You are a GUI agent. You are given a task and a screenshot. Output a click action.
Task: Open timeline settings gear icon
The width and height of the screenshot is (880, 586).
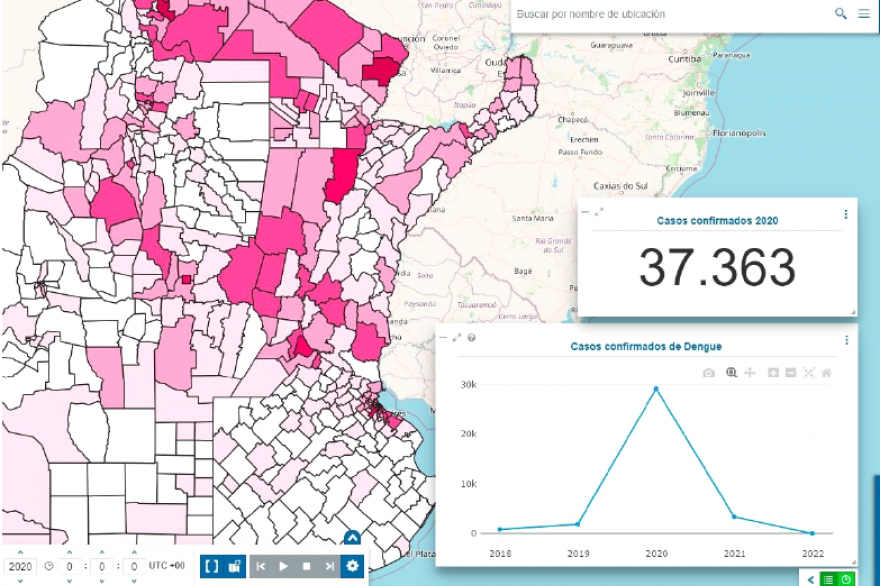[352, 566]
